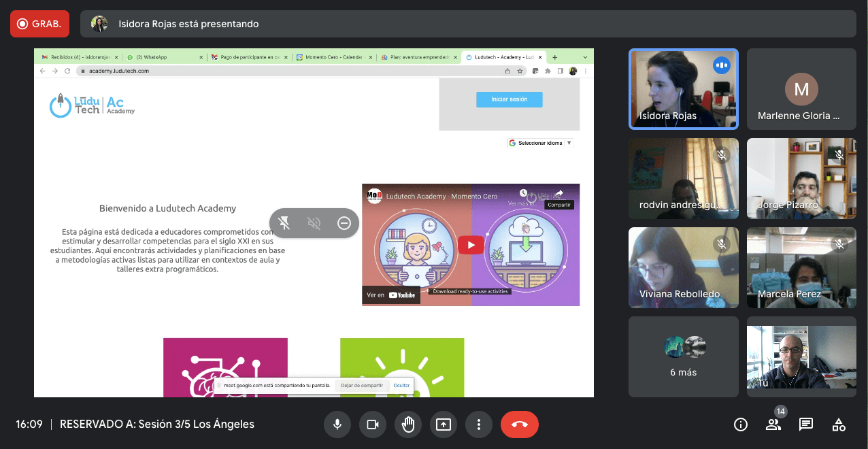
Task: Bookmark the page with the star icon
Action: pyautogui.click(x=520, y=71)
